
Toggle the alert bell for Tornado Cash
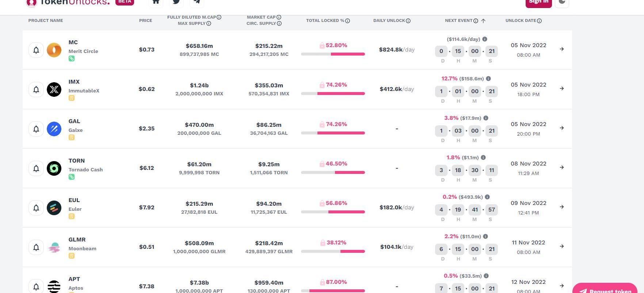(36, 168)
